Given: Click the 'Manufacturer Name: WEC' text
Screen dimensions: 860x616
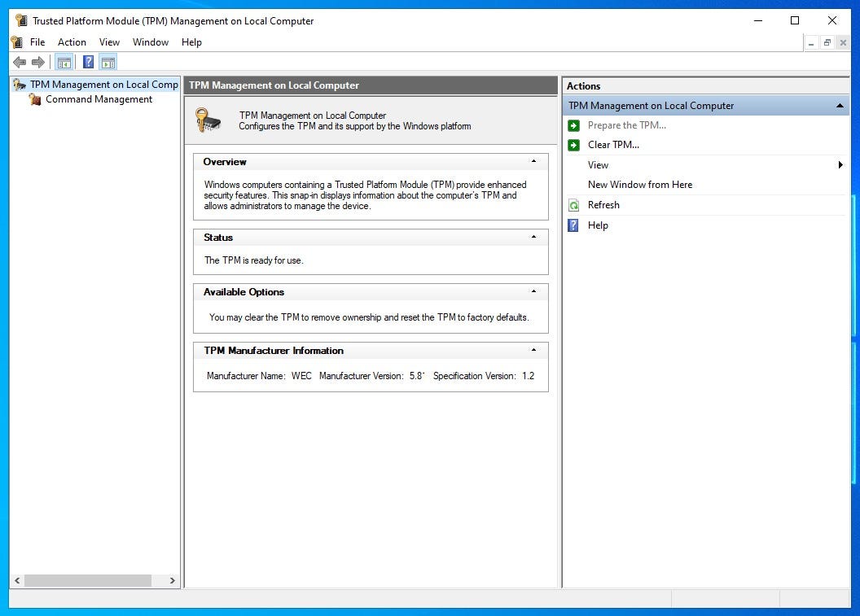Looking at the screenshot, I should (259, 376).
